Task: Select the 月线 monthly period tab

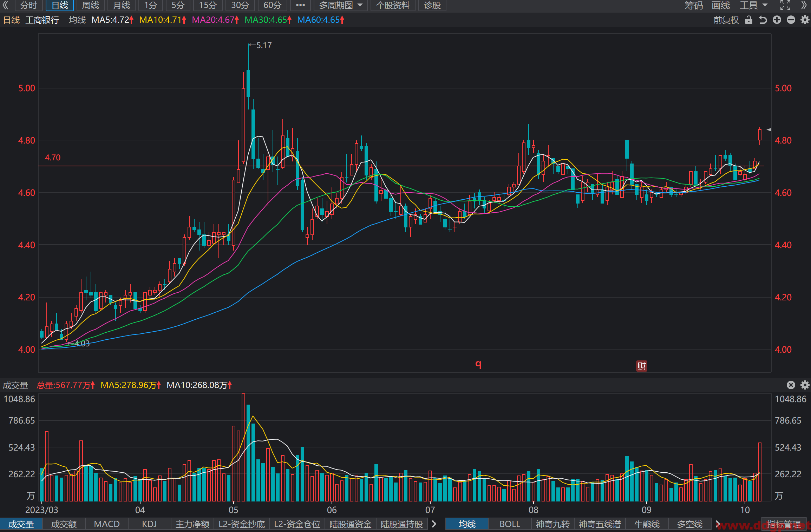Action: click(122, 5)
